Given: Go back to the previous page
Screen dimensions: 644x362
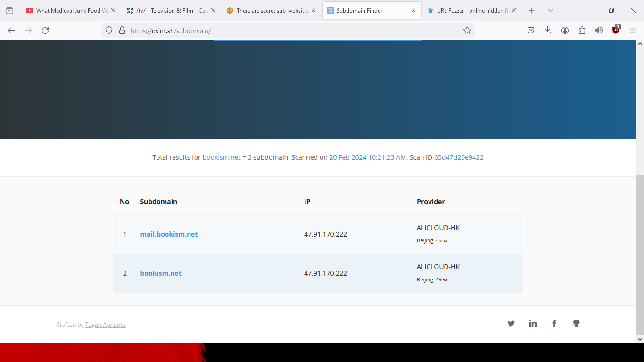Looking at the screenshot, I should pyautogui.click(x=11, y=30).
